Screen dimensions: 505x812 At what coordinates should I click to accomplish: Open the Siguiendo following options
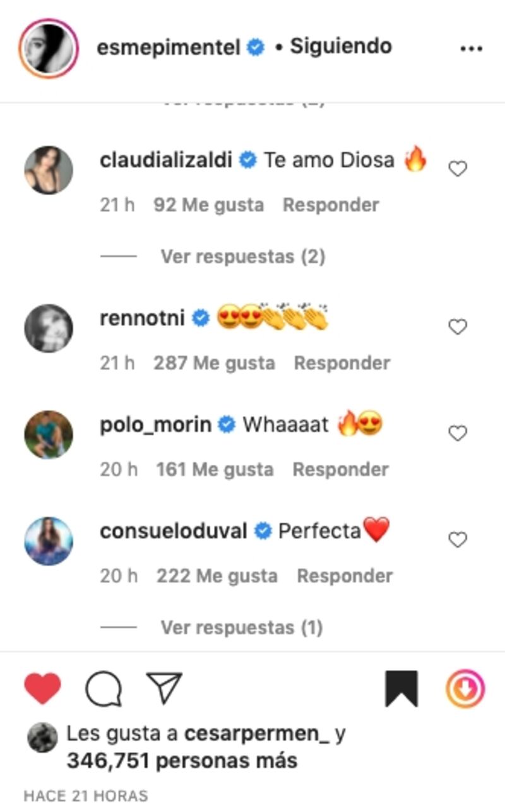point(341,47)
